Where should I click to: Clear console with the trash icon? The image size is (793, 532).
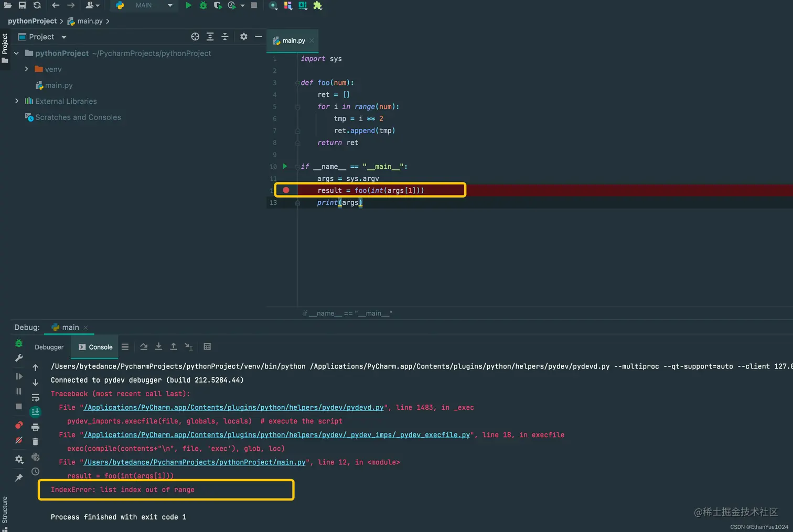coord(35,442)
